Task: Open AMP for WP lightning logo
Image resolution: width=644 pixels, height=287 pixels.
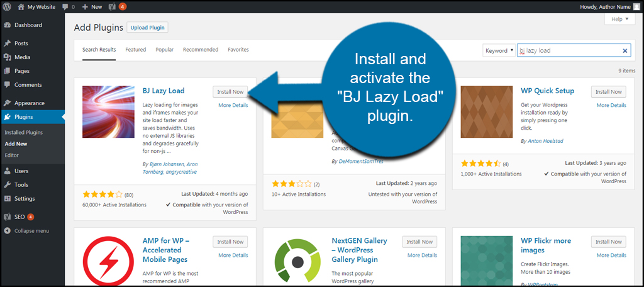Action: point(108,261)
